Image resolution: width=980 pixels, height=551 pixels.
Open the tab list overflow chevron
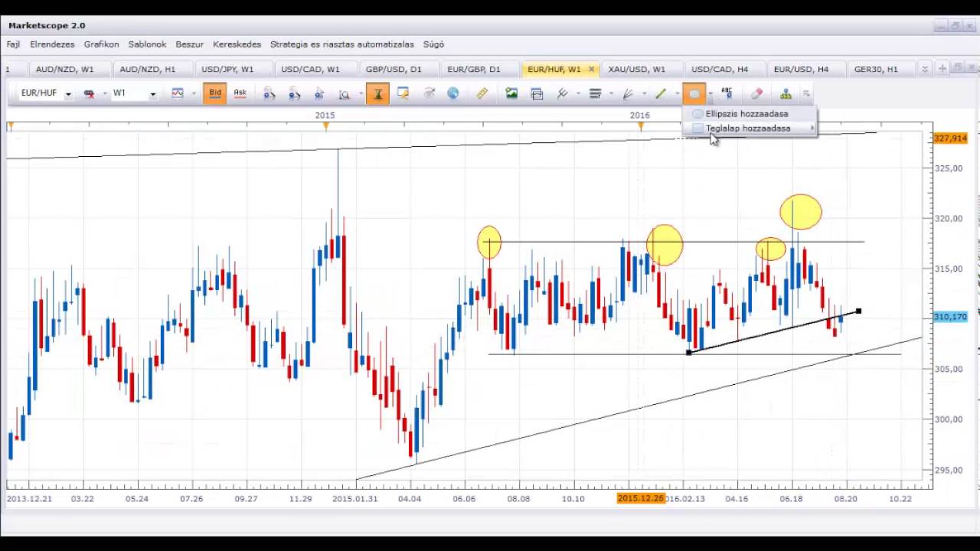[924, 69]
